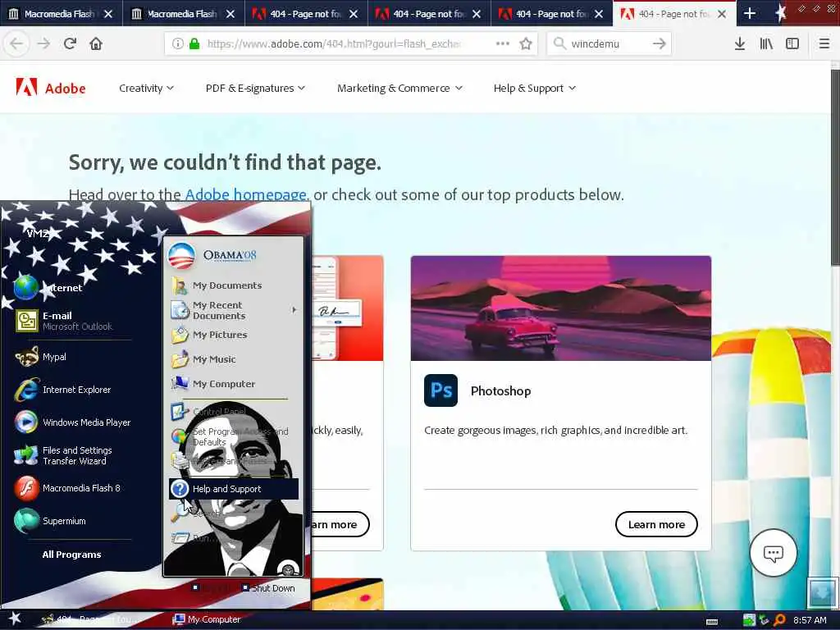Open the page actions three-dot menu

[x=503, y=43]
